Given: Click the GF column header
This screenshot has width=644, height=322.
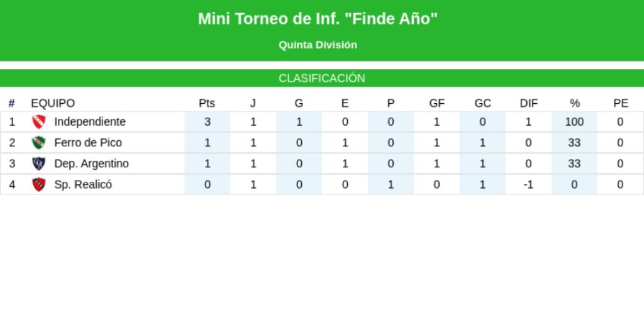Looking at the screenshot, I should tap(436, 103).
